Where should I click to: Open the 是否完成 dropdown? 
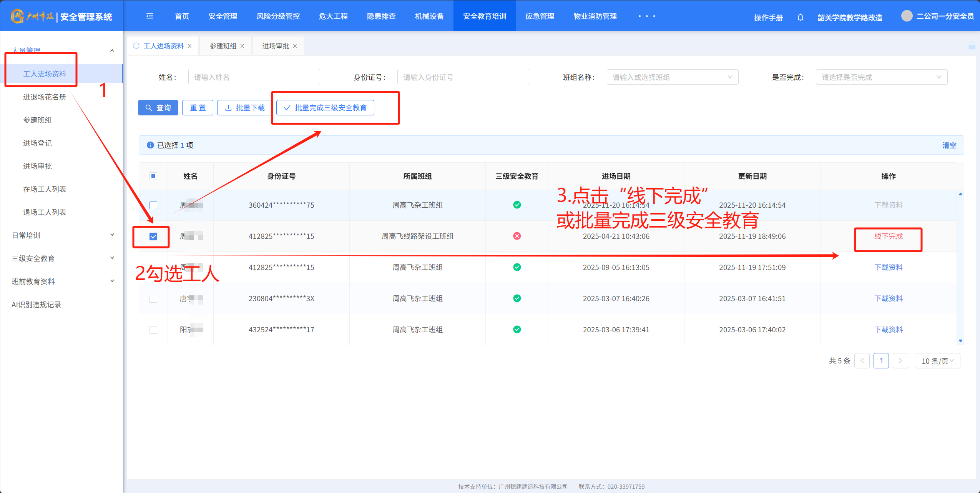tap(881, 77)
